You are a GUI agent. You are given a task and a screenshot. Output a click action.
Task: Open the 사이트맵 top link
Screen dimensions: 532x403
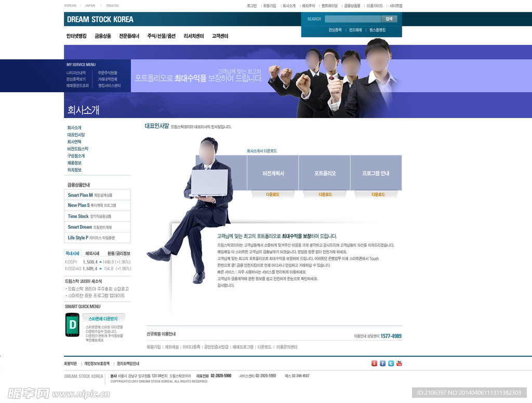tap(395, 6)
